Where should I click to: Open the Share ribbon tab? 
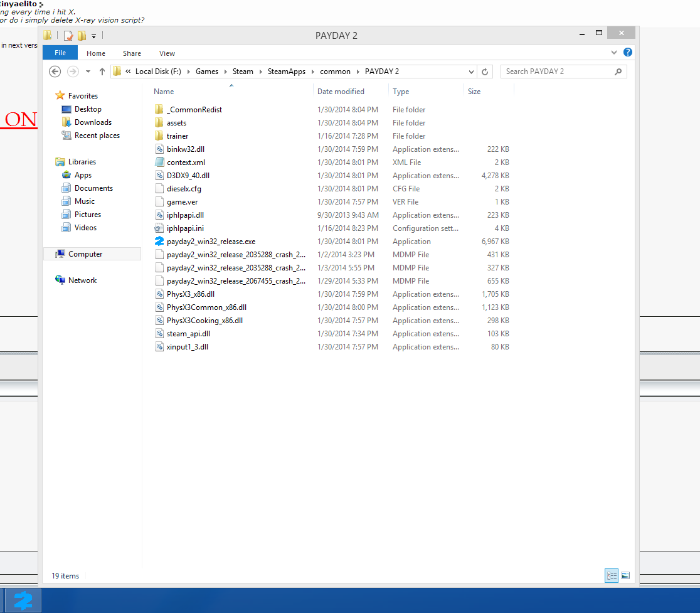coord(132,53)
